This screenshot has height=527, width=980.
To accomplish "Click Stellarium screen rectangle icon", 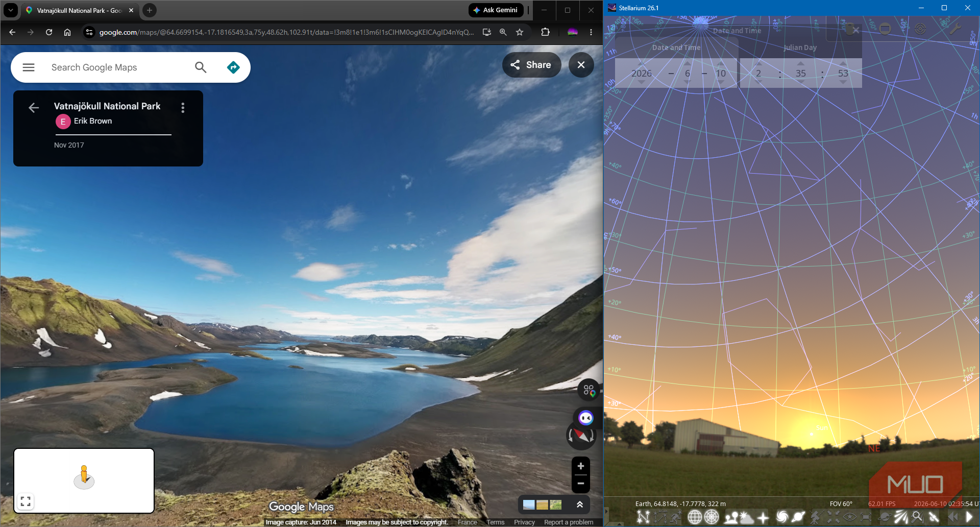I will point(885,29).
